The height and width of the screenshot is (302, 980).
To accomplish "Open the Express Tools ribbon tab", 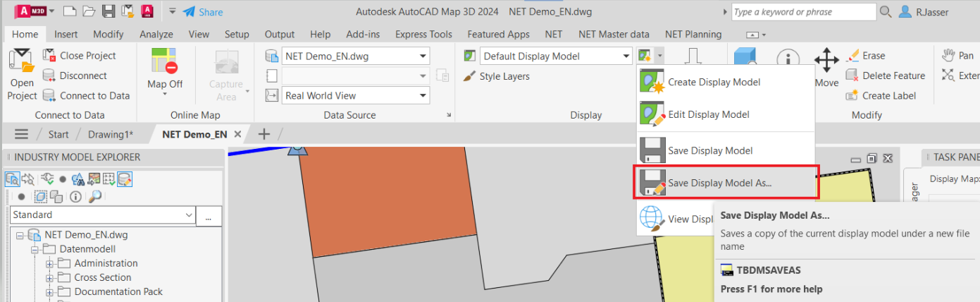I will tap(423, 34).
